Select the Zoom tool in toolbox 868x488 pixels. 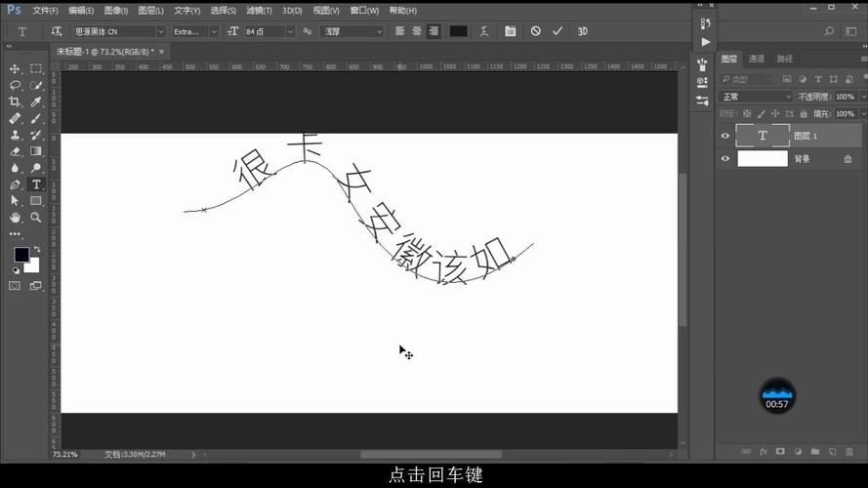tap(36, 217)
